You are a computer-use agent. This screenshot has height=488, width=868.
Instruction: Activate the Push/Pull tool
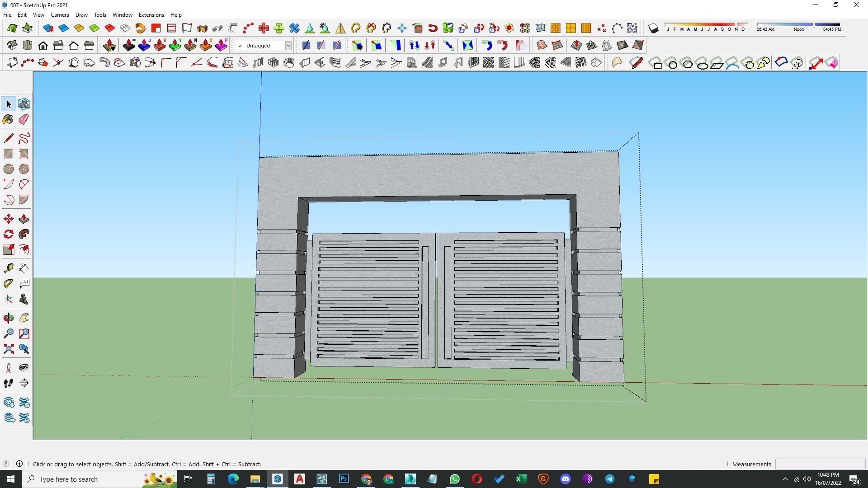pyautogui.click(x=24, y=219)
